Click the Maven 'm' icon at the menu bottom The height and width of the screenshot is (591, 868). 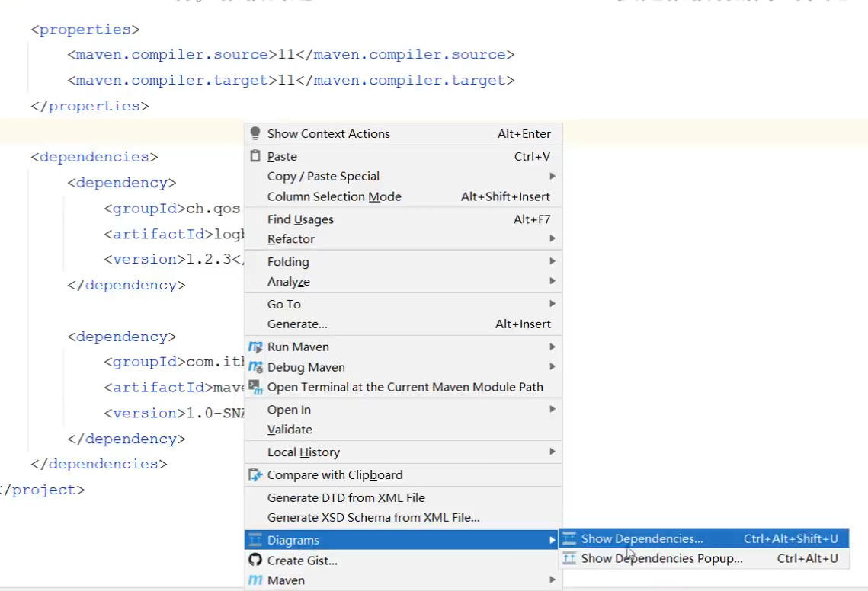(255, 580)
